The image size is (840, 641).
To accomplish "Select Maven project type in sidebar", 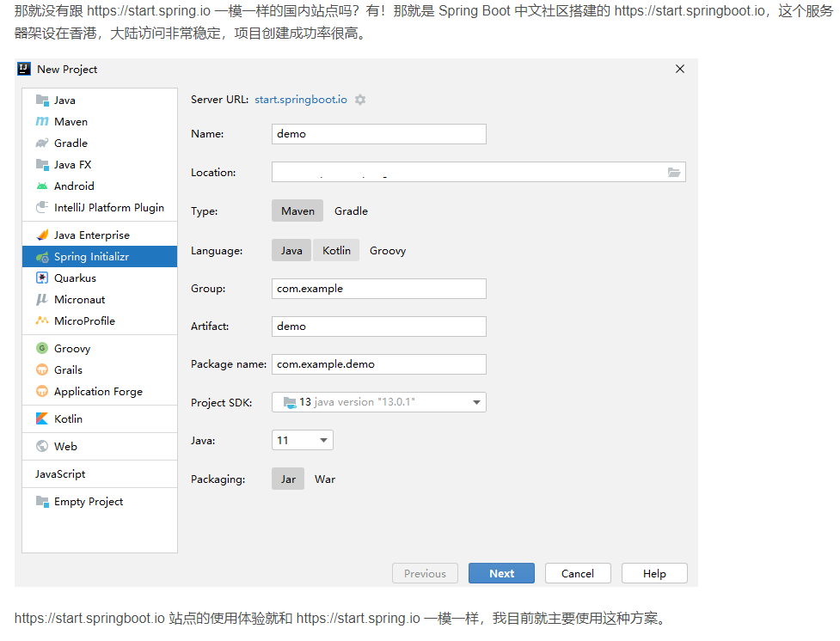I will click(100, 121).
